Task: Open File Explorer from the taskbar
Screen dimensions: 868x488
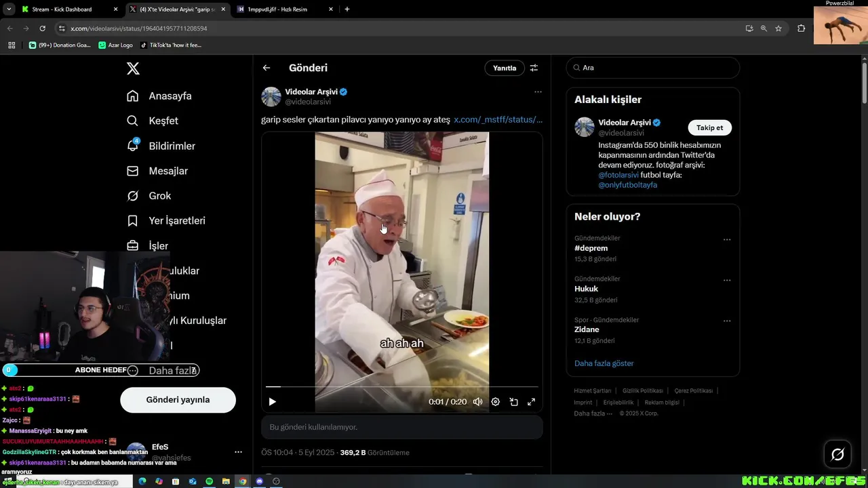Action: [x=226, y=481]
